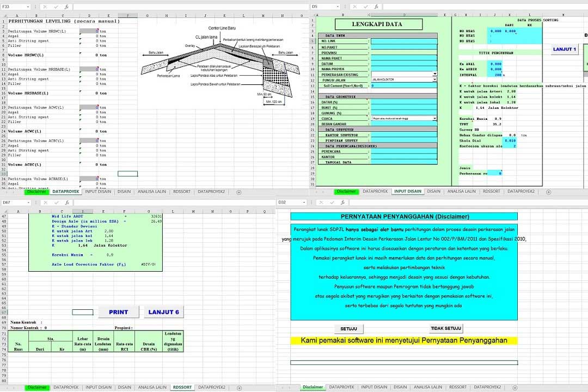Click the fx Insert Function icon beside cell D5

pos(376,7)
